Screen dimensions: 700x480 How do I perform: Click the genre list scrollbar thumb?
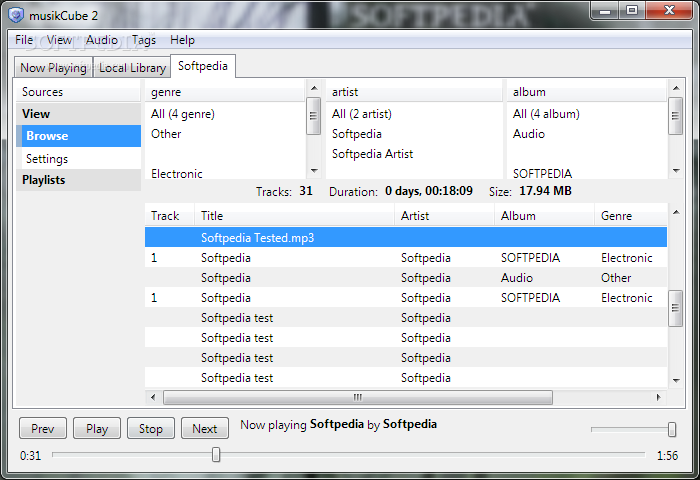coord(314,116)
